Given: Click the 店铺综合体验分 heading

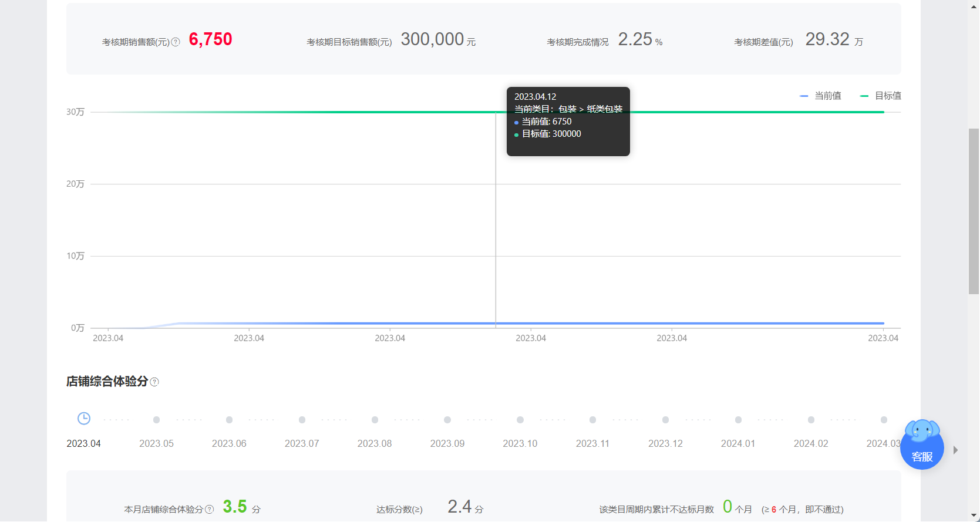Looking at the screenshot, I should [107, 382].
